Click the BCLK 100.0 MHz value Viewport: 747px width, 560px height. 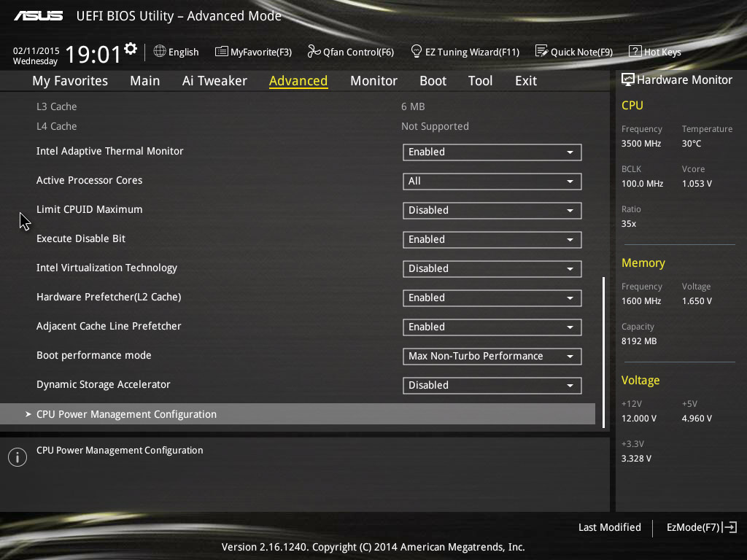click(642, 183)
